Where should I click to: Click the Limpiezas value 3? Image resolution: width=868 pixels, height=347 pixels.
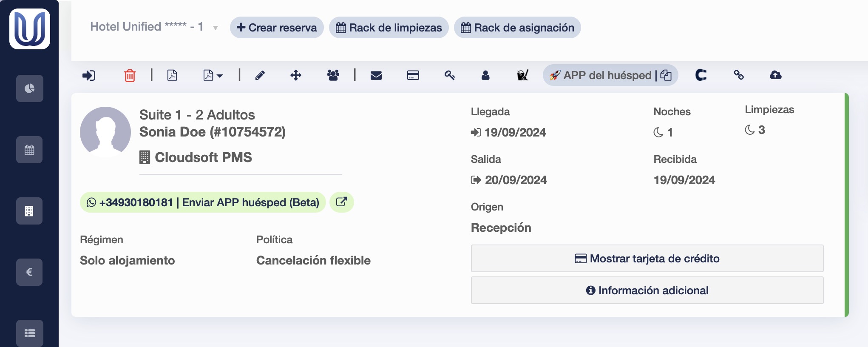point(761,130)
